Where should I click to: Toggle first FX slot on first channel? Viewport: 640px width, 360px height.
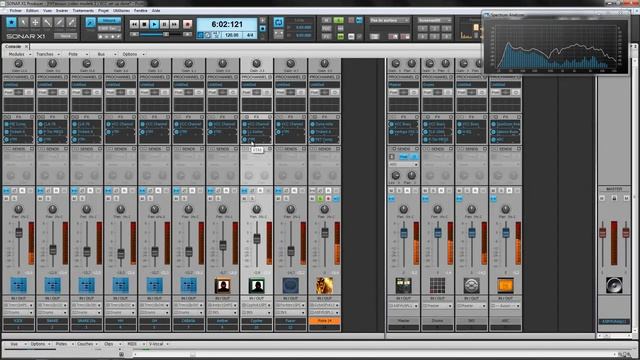click(x=7, y=124)
